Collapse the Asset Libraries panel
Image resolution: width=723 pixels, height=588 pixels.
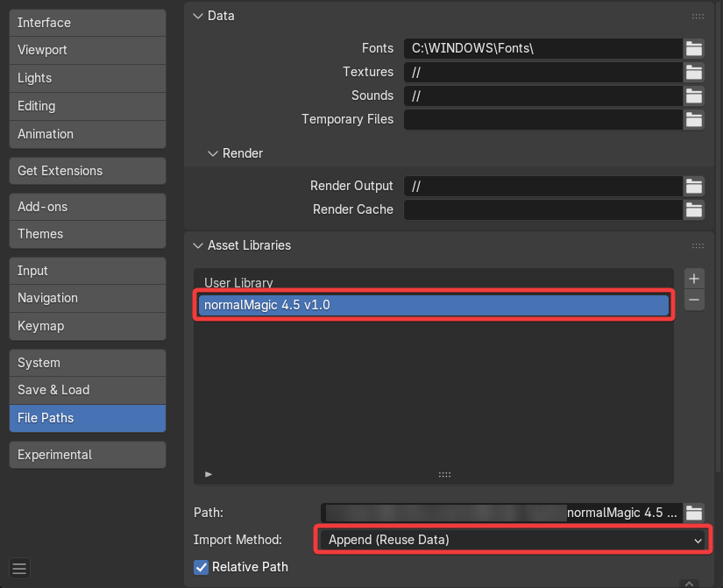coord(197,245)
